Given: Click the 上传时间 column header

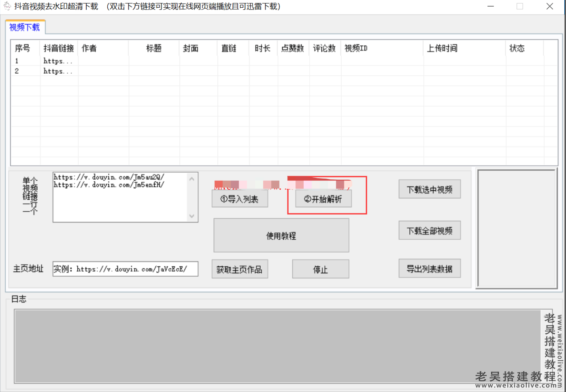Looking at the screenshot, I should [x=464, y=48].
